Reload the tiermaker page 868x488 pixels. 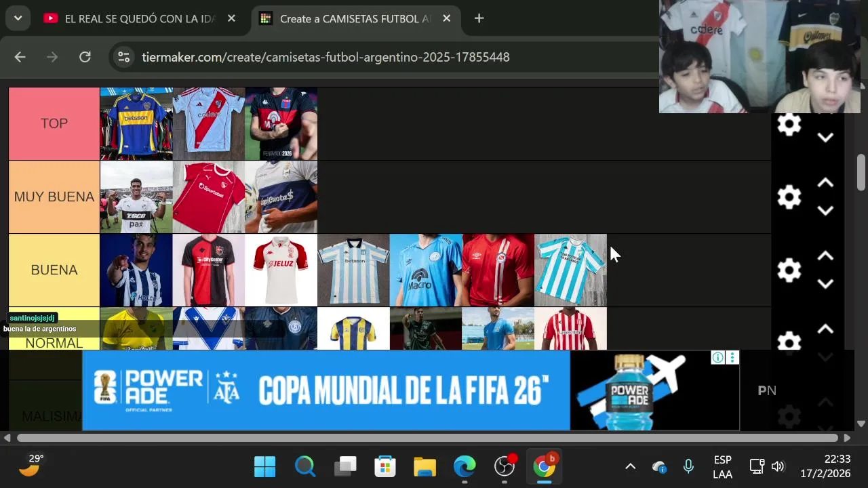[x=85, y=57]
